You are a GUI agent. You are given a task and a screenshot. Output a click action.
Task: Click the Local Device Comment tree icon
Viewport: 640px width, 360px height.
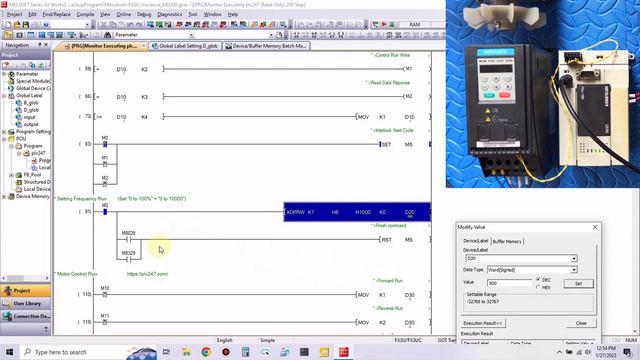tap(19, 189)
